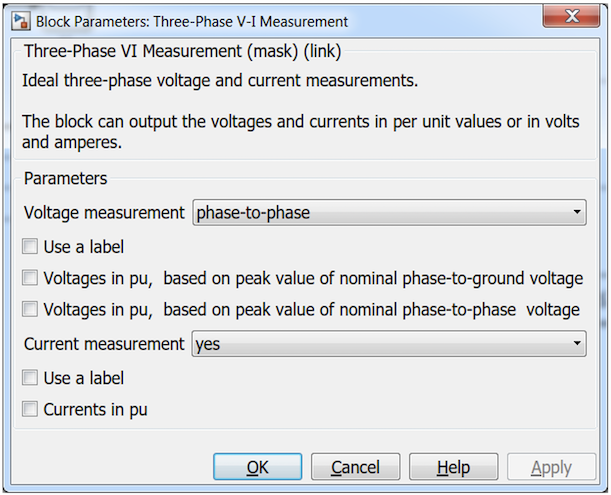
Task: Click the dialog title bar text
Action: pos(192,21)
